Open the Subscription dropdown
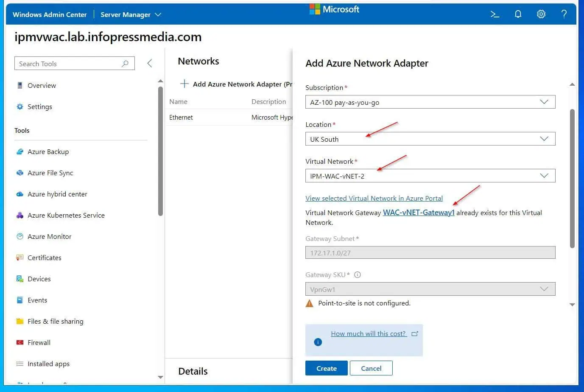The width and height of the screenshot is (584, 392). (430, 102)
